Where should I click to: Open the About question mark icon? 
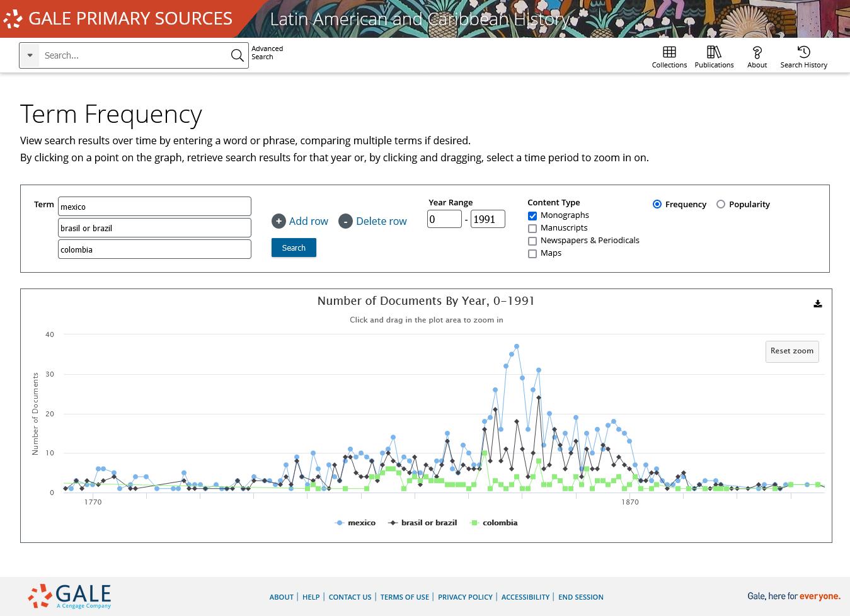[757, 52]
